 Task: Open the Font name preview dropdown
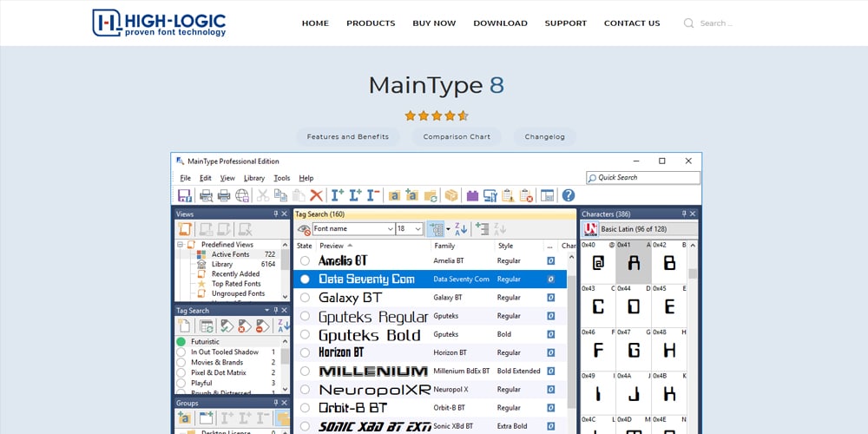pyautogui.click(x=391, y=229)
